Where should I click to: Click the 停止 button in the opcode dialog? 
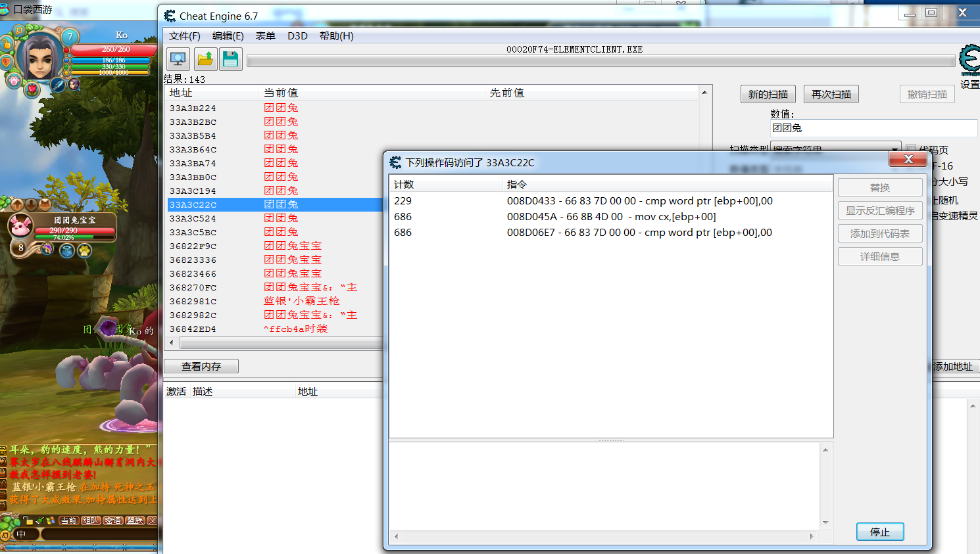pos(880,532)
